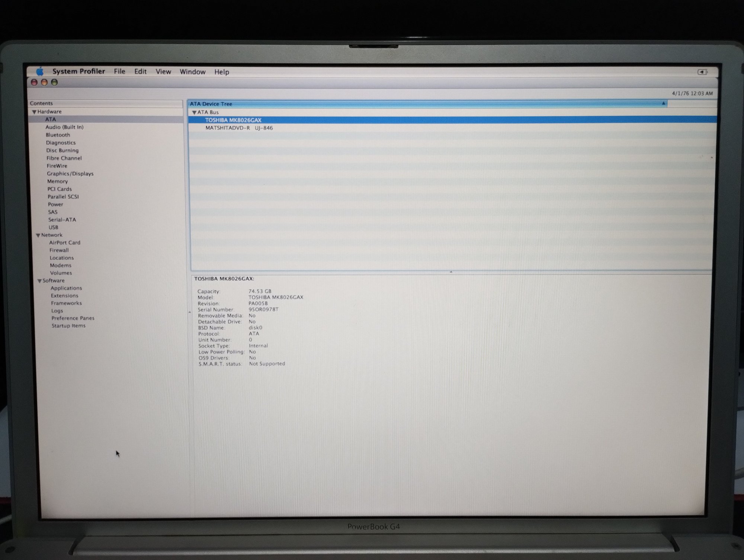Collapse the Software section triangle
Screen dimensions: 744x560
coord(39,281)
